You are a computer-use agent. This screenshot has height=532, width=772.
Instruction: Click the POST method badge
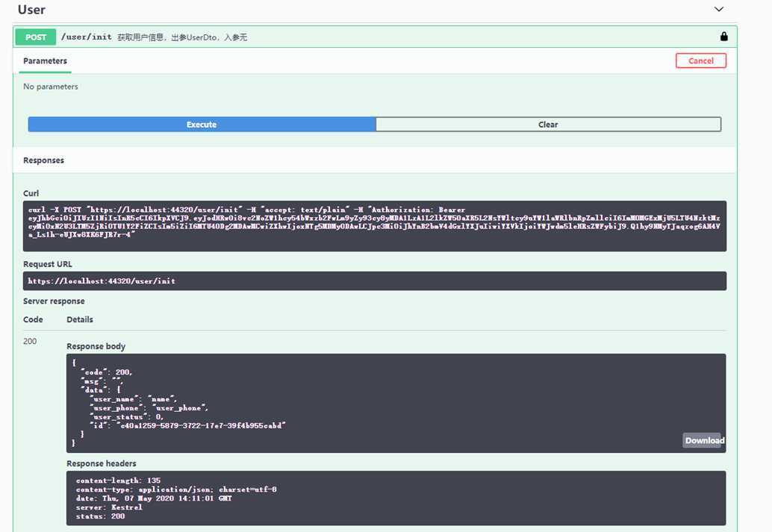[35, 37]
